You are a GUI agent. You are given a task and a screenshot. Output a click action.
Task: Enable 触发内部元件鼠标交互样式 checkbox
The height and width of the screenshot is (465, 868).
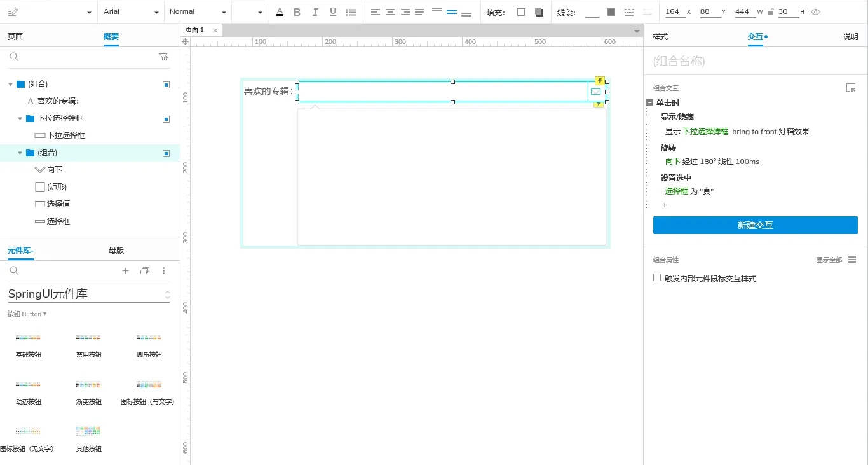pos(657,278)
